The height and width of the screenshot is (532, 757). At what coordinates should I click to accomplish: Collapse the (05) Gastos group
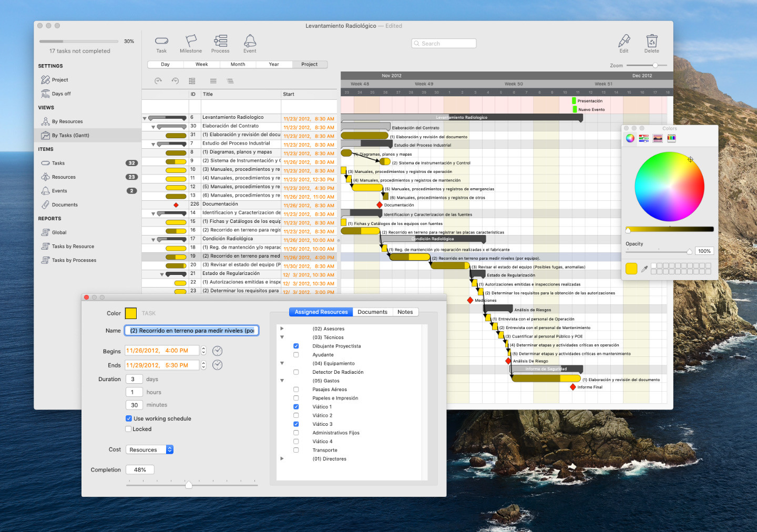pyautogui.click(x=282, y=381)
